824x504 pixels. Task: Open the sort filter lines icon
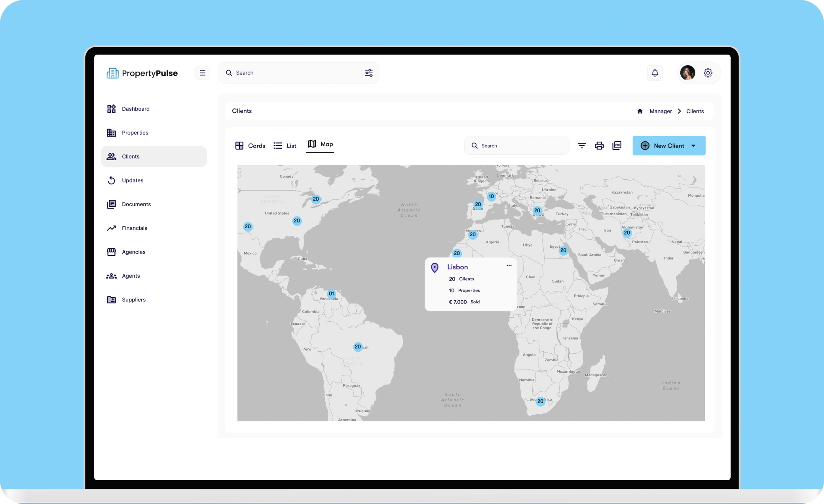(x=582, y=146)
